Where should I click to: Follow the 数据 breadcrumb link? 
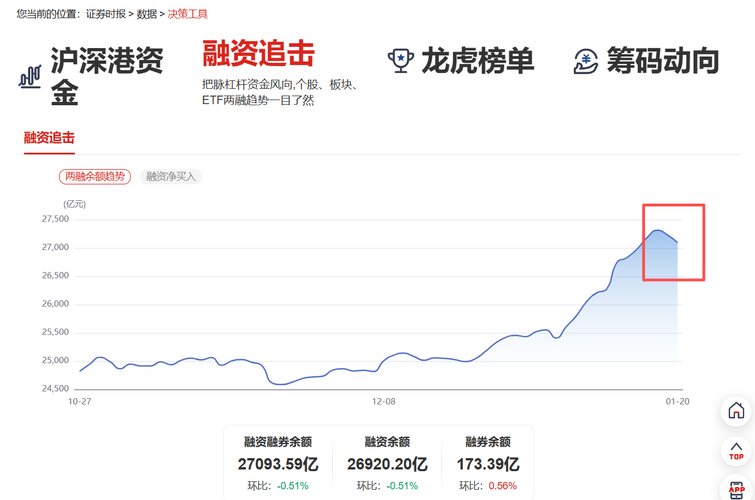click(x=146, y=14)
